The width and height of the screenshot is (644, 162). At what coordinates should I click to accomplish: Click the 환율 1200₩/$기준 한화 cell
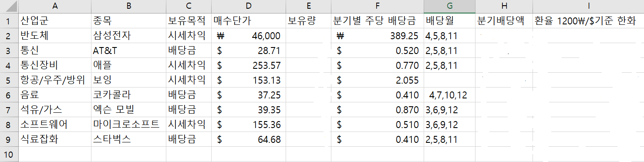click(588, 20)
